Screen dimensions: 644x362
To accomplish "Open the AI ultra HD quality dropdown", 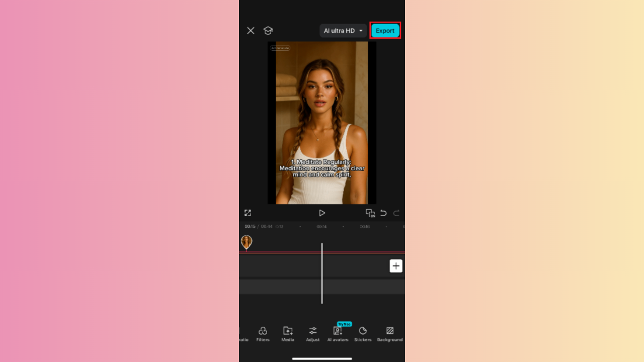I will point(343,30).
